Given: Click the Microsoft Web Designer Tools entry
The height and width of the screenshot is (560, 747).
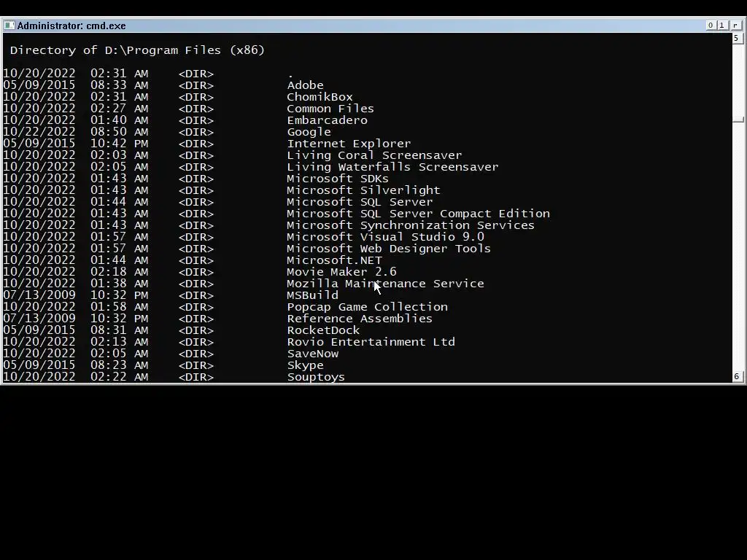Looking at the screenshot, I should [389, 249].
